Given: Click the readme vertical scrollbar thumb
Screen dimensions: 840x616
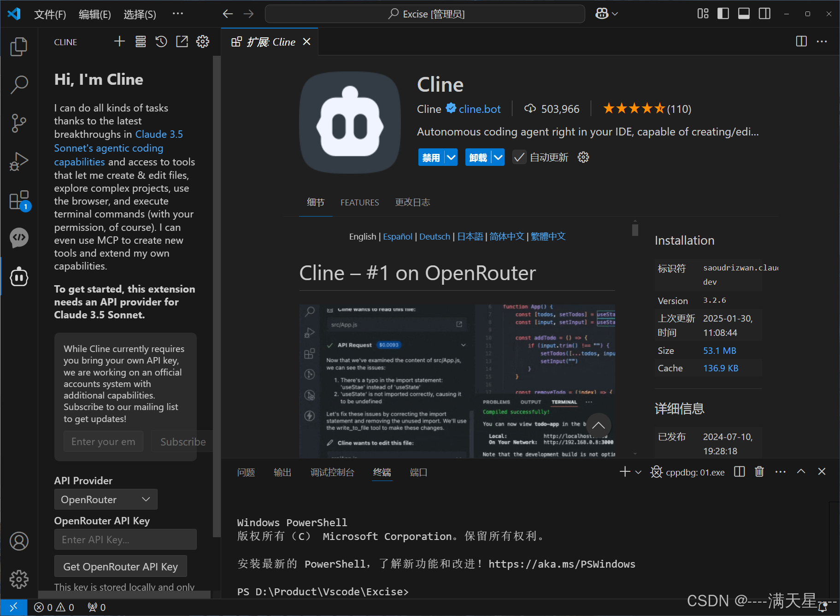Looking at the screenshot, I should pos(635,229).
